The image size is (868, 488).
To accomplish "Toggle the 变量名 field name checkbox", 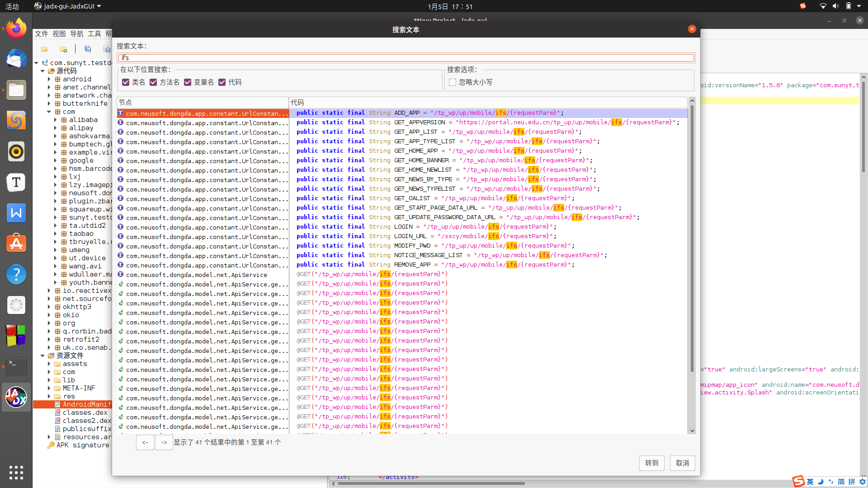I will click(188, 82).
